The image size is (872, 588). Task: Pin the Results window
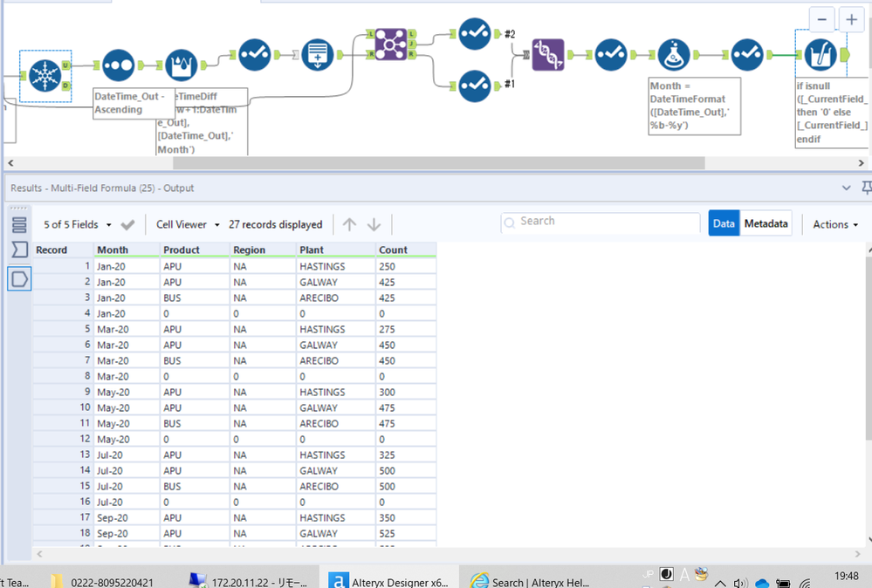point(867,188)
